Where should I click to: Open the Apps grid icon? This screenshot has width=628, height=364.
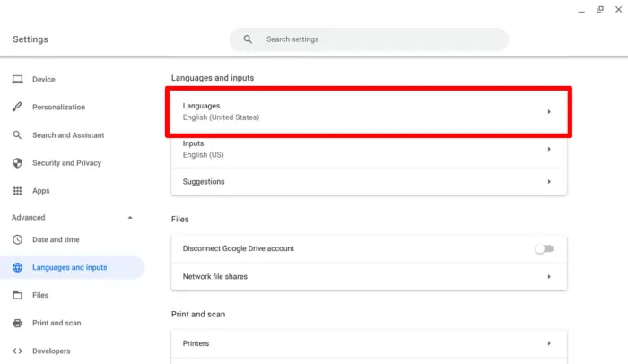tap(17, 191)
